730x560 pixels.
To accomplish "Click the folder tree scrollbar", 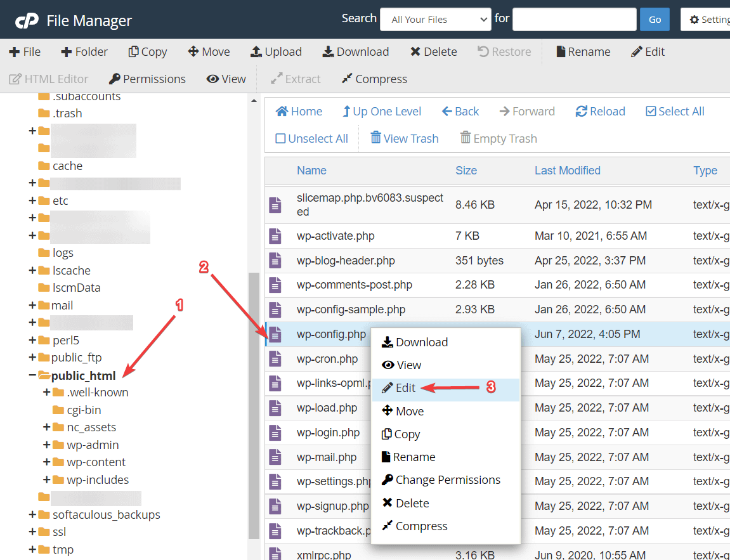I will coord(254,405).
